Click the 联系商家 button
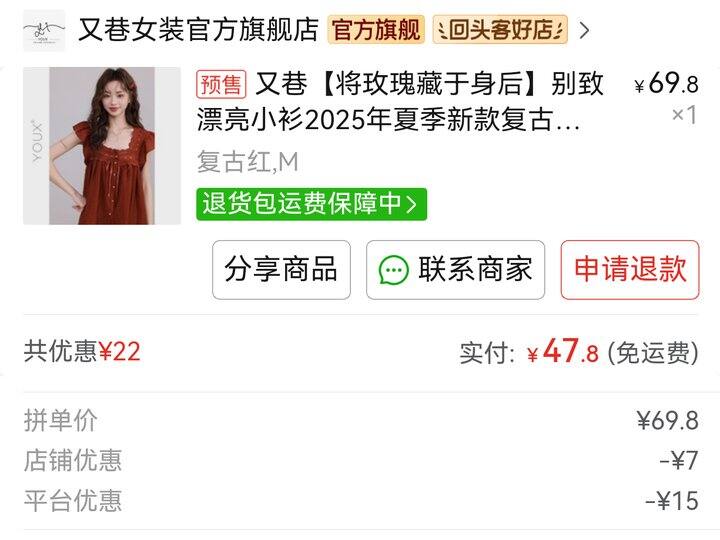Viewport: 720px width, 540px height. (x=455, y=270)
